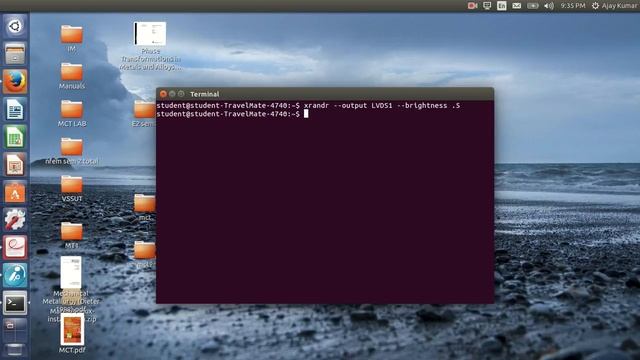The height and width of the screenshot is (360, 640).
Task: Click the xrandr command line text
Action: pos(382,106)
